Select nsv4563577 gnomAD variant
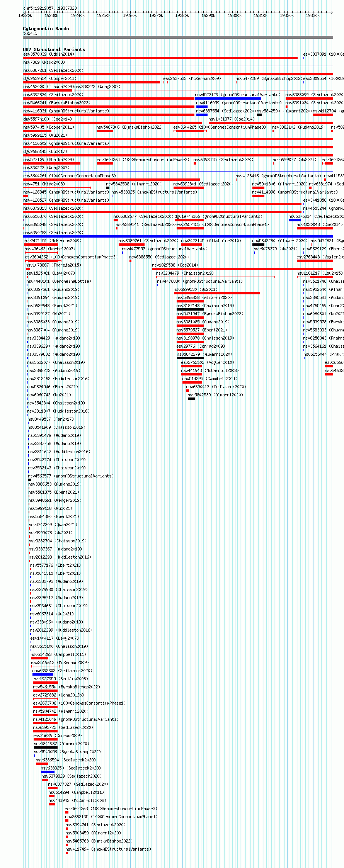 coord(71,476)
